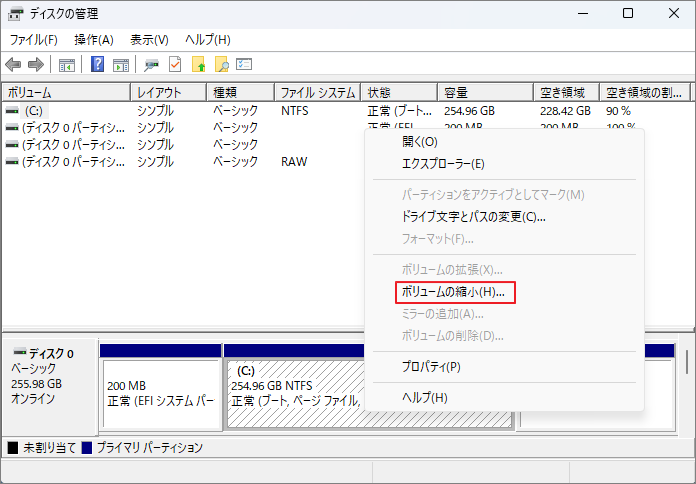This screenshot has width=696, height=484.
Task: Click the Disk Management title bar app icon
Action: [x=16, y=14]
